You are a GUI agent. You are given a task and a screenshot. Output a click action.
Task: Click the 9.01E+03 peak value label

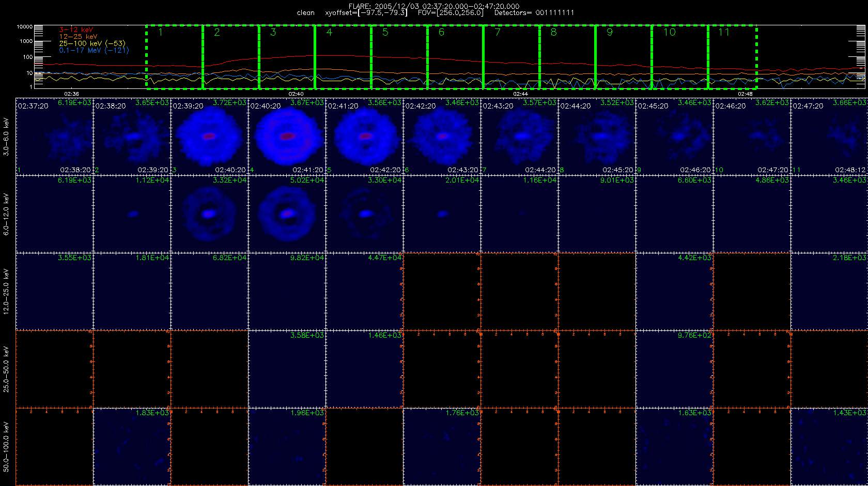(617, 180)
